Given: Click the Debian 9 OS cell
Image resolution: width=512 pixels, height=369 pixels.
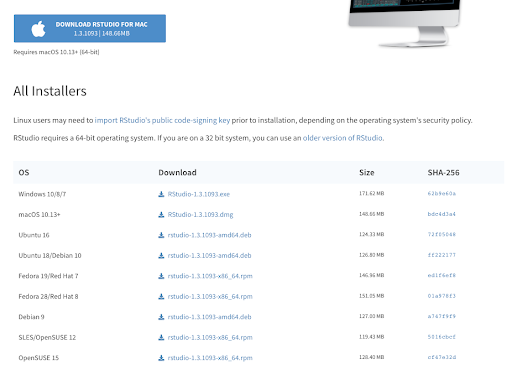Looking at the screenshot, I should pos(31,317).
